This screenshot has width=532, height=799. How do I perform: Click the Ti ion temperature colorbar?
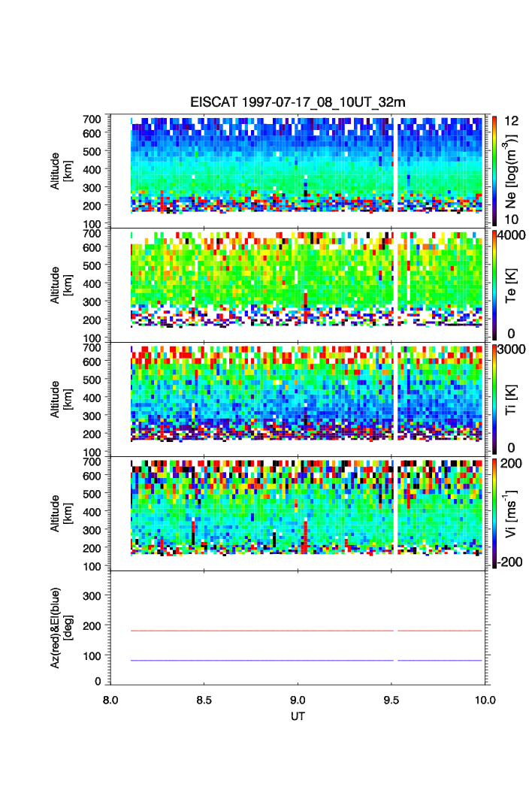click(x=494, y=398)
